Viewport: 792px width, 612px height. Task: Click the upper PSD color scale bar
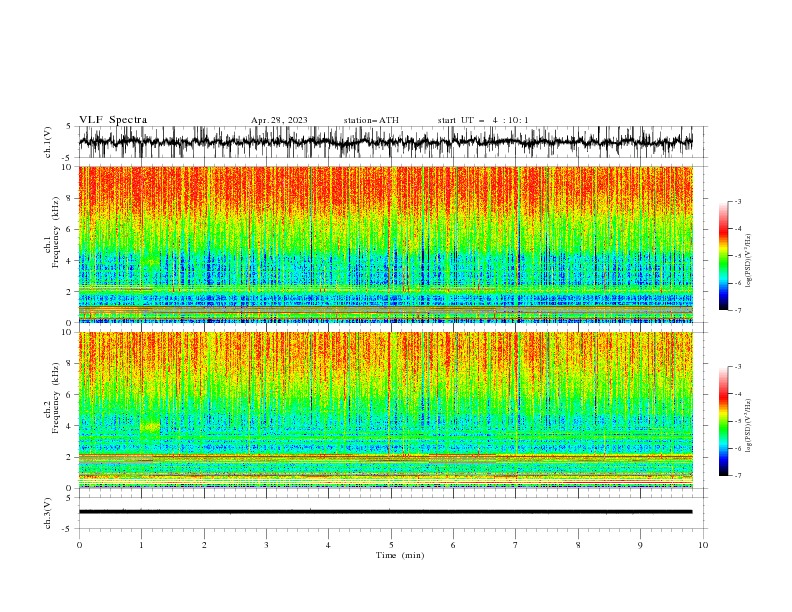tap(724, 256)
